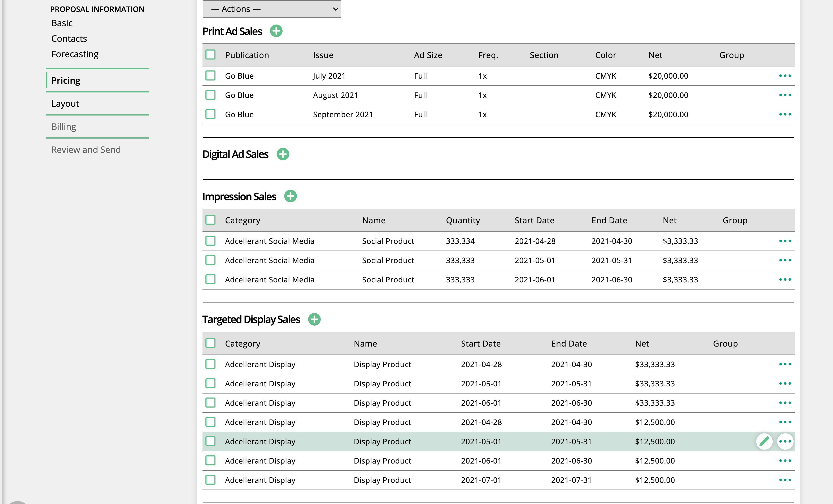Open the Actions dropdown
Viewport: 833px width, 504px height.
(x=272, y=9)
